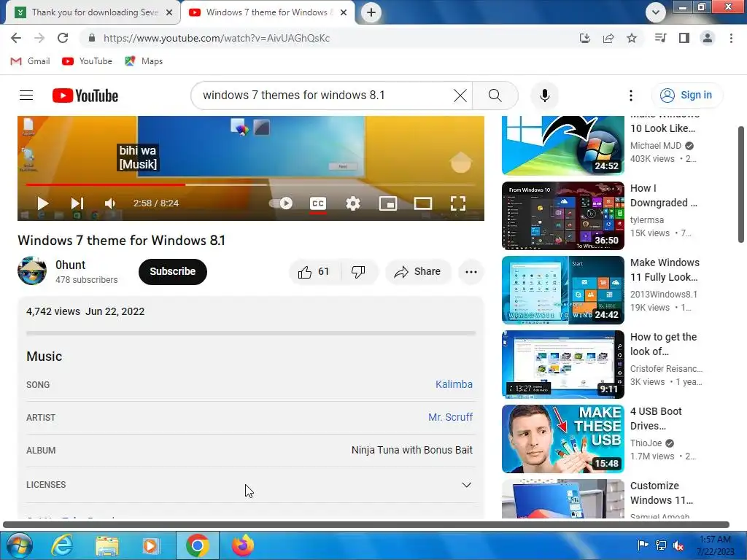Click the muted volume tray icon
This screenshot has width=747, height=560.
click(x=678, y=545)
